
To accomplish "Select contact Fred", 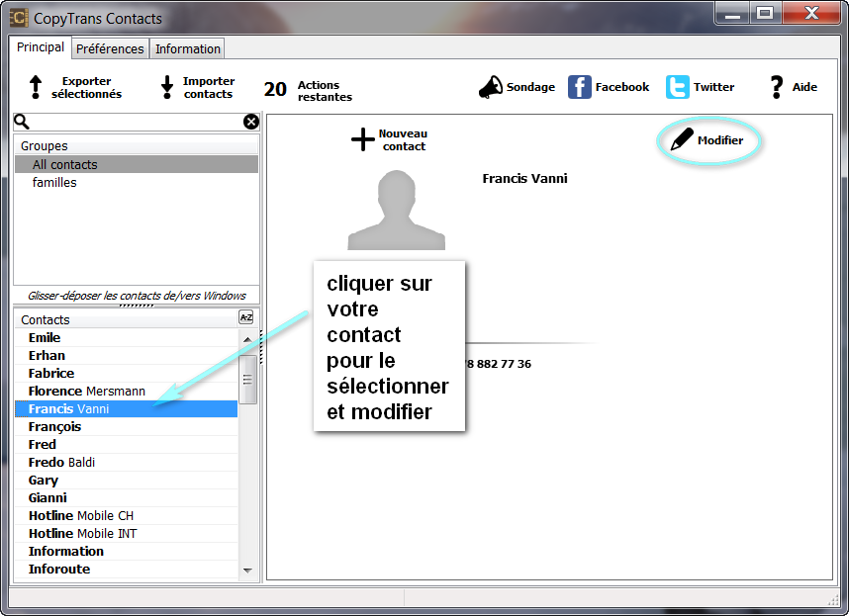I will [126, 445].
